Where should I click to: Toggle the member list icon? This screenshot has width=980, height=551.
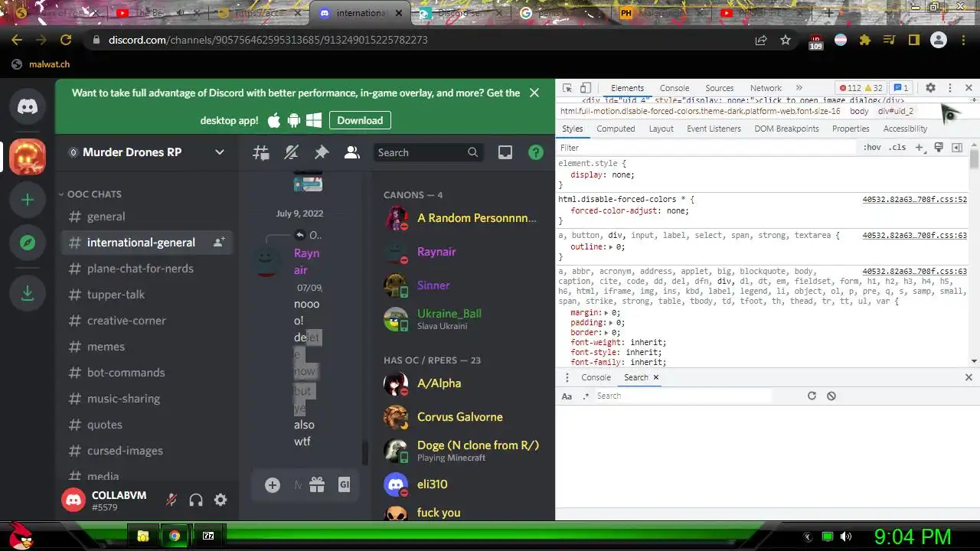pyautogui.click(x=352, y=152)
